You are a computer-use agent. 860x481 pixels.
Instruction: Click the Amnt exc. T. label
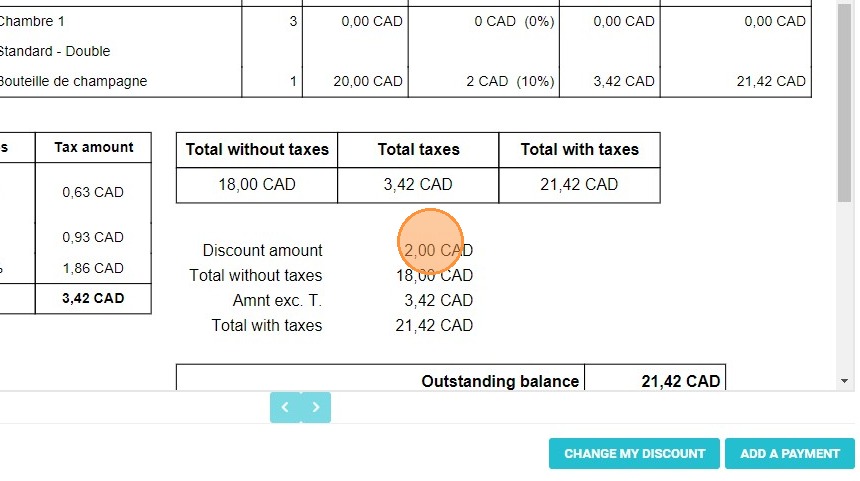(x=277, y=301)
